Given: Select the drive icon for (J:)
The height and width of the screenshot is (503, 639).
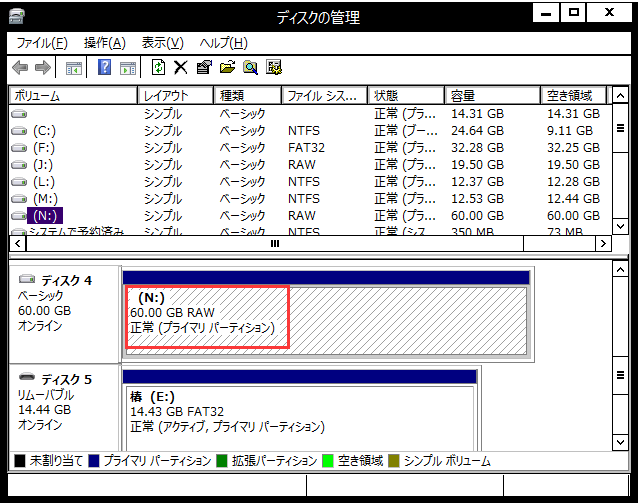Looking at the screenshot, I should pos(19,165).
